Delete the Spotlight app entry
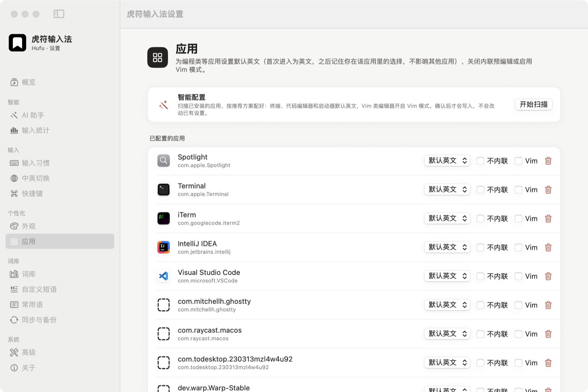This screenshot has height=392, width=588. tap(548, 161)
